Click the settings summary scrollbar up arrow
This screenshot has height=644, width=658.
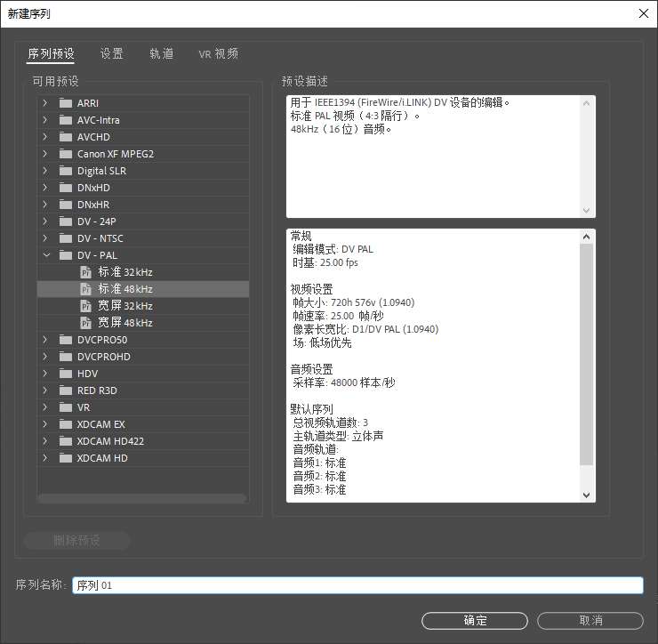click(x=587, y=237)
